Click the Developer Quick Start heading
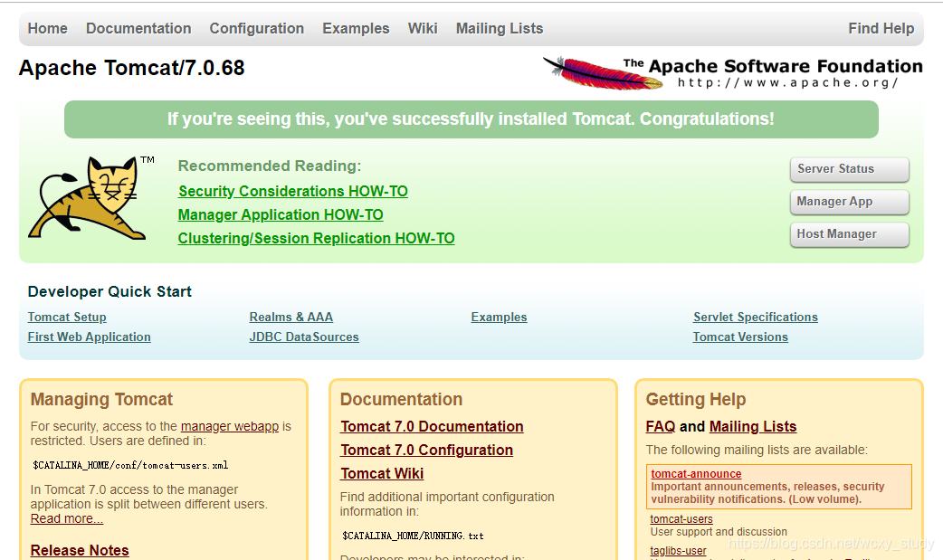 pyautogui.click(x=110, y=291)
